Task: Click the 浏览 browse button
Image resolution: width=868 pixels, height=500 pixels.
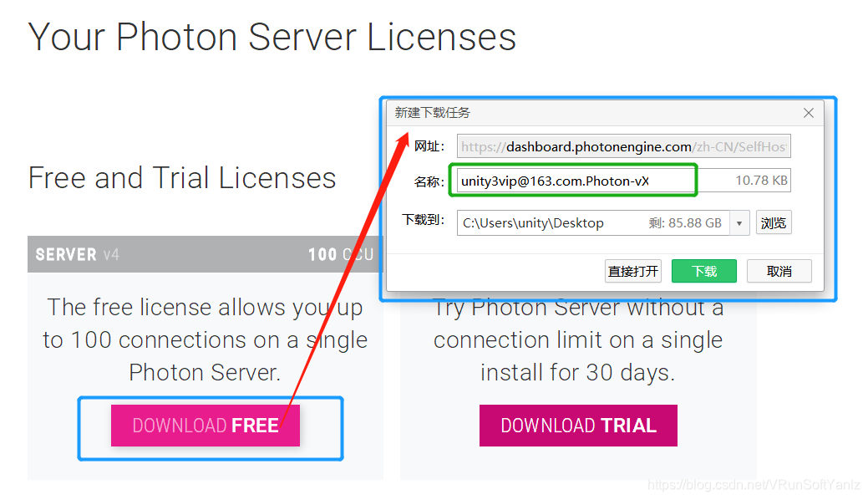Action: click(774, 223)
